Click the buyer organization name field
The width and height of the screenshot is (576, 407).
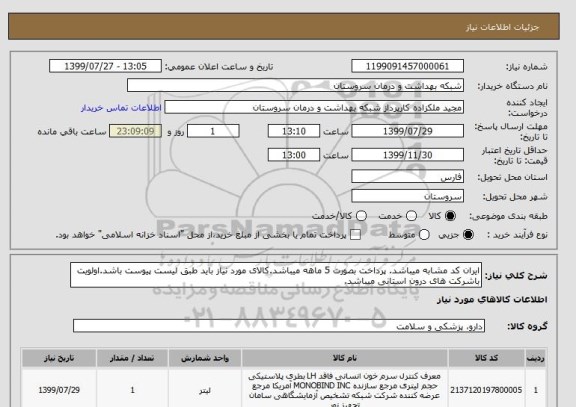(x=295, y=86)
